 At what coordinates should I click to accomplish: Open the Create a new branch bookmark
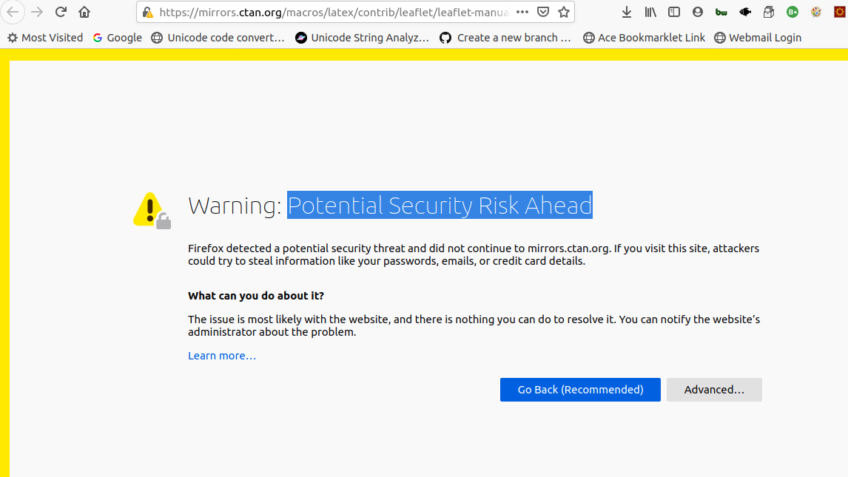coord(505,38)
